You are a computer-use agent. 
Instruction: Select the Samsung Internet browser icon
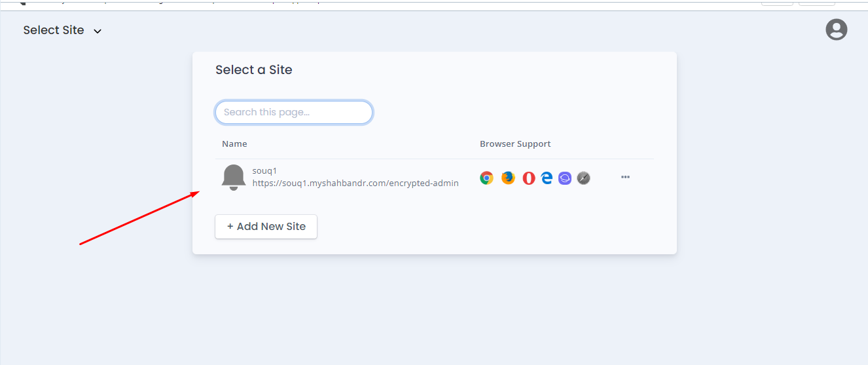(x=565, y=178)
